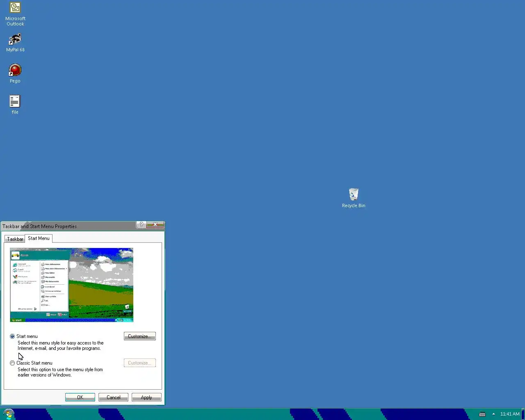Select the Recycle Bin icon on desktop
The height and width of the screenshot is (420, 525).
(354, 198)
